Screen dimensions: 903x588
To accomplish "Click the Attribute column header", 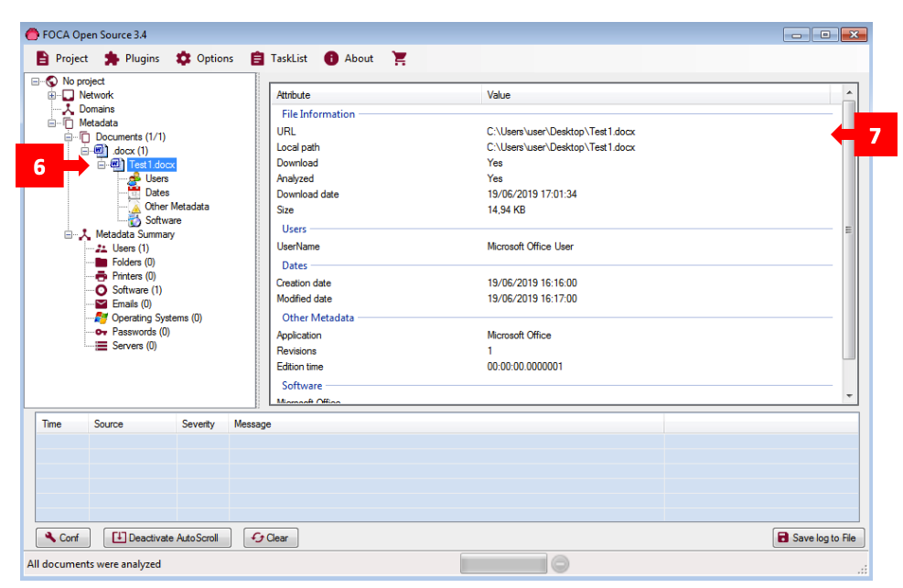I will pyautogui.click(x=377, y=95).
